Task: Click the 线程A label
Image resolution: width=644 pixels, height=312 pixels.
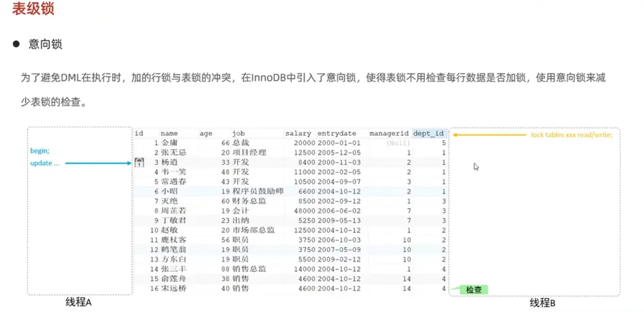Action: click(79, 302)
